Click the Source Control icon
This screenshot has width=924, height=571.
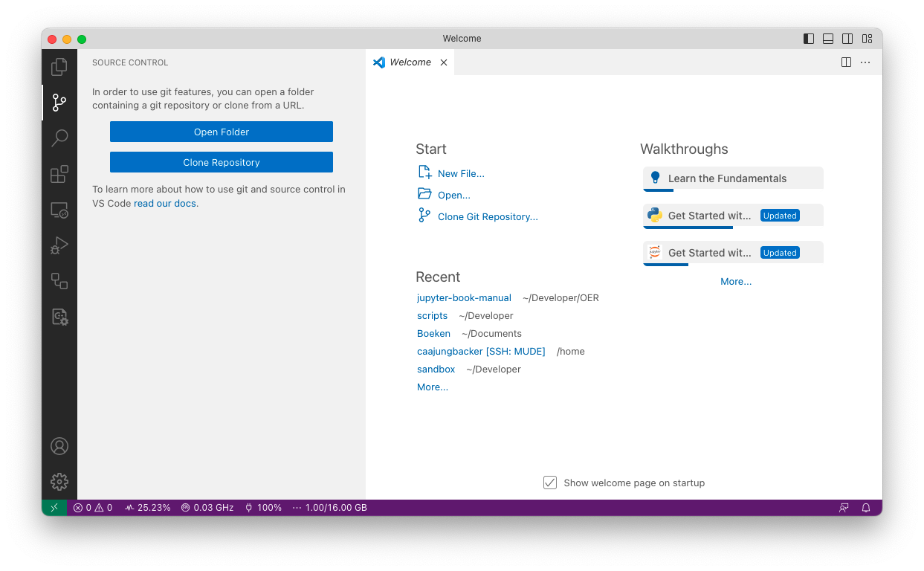coord(59,103)
